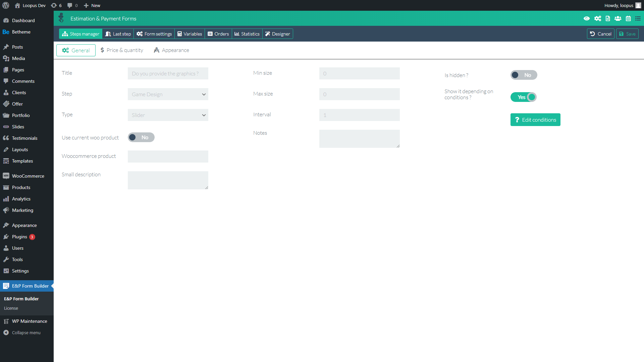Click the Edit conditions button
The width and height of the screenshot is (644, 362).
coord(535,120)
